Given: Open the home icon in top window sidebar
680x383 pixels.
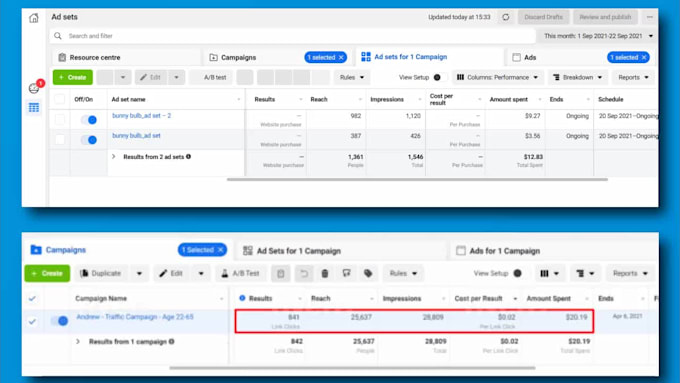Looking at the screenshot, I should click(33, 18).
